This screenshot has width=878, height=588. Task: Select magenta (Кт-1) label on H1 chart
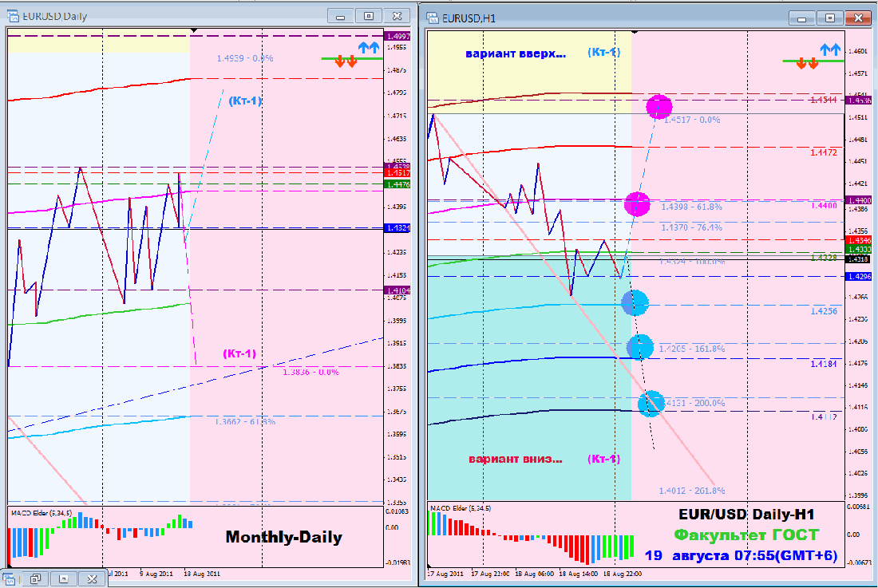pyautogui.click(x=604, y=459)
